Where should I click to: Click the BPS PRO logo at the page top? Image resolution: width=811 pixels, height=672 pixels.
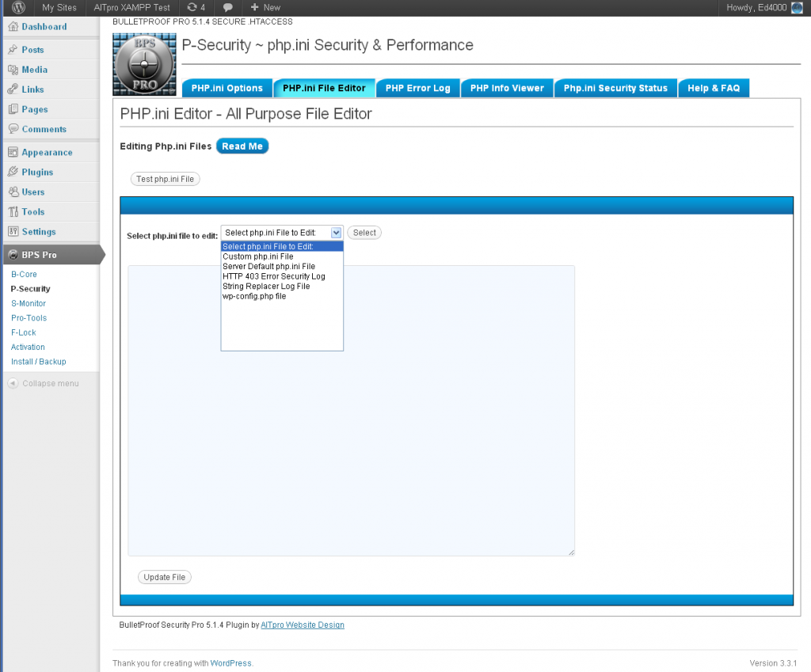(x=144, y=63)
